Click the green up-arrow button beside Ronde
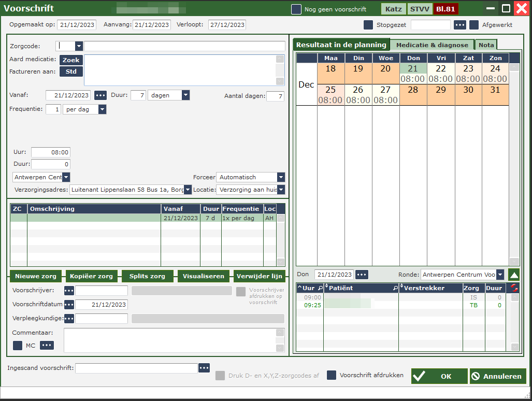The image size is (532, 401). [513, 275]
